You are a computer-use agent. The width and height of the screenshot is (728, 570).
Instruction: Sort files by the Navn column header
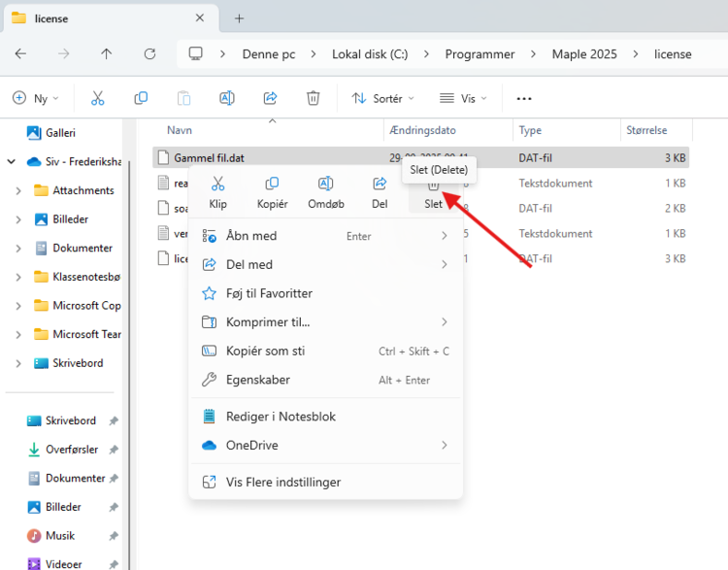tap(180, 130)
